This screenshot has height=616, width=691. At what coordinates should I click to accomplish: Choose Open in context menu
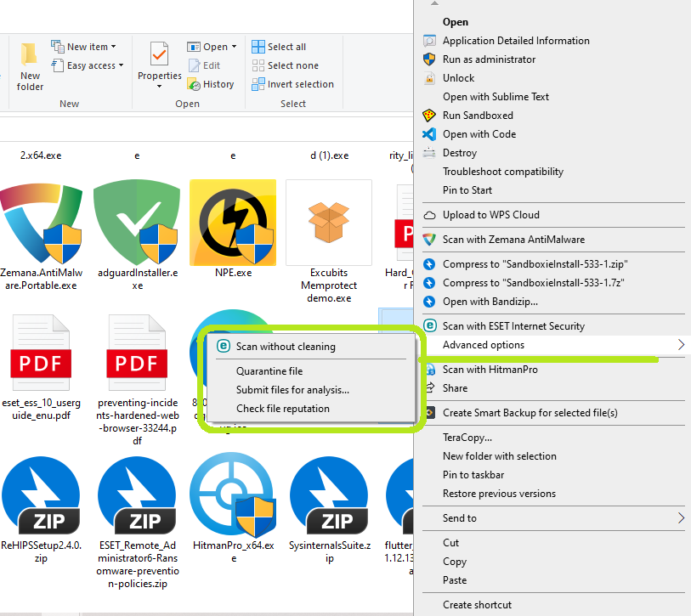[552, 22]
